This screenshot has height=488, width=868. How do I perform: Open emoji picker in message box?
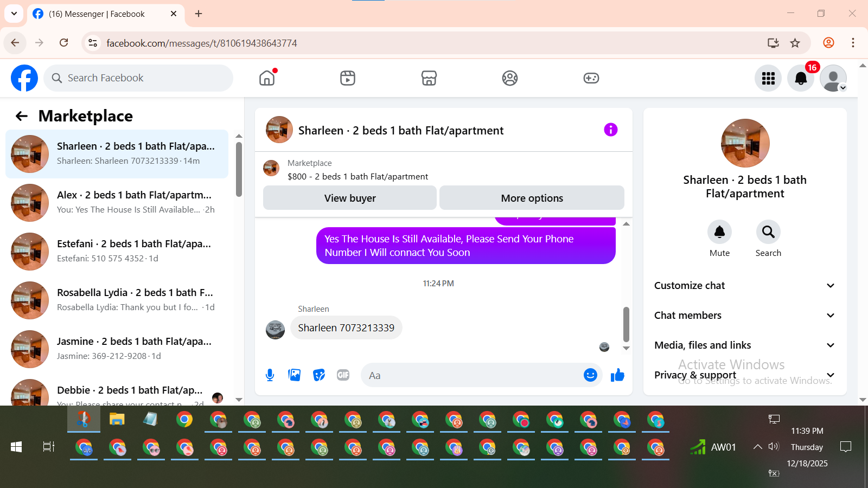(590, 375)
